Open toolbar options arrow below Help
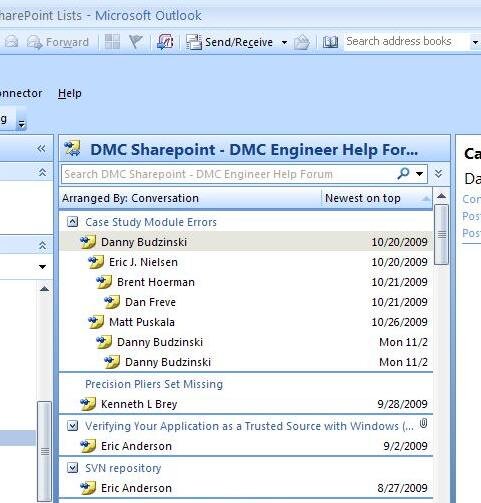The width and height of the screenshot is (481, 503). (x=22, y=124)
